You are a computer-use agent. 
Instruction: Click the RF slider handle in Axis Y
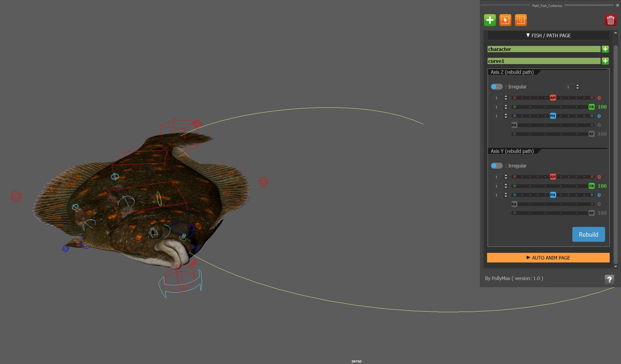click(591, 213)
